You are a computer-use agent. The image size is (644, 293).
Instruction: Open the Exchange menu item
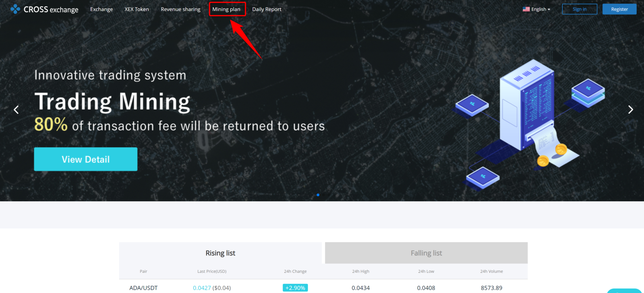click(x=101, y=9)
